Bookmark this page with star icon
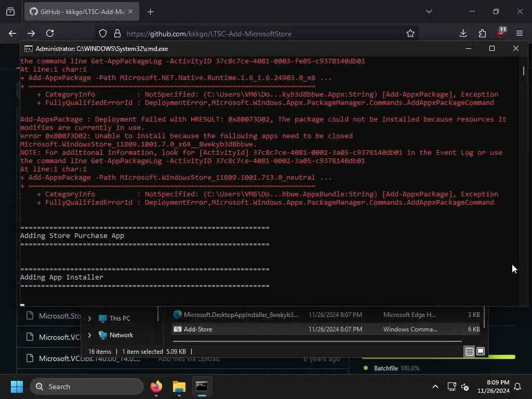The width and height of the screenshot is (532, 399). 410,33
